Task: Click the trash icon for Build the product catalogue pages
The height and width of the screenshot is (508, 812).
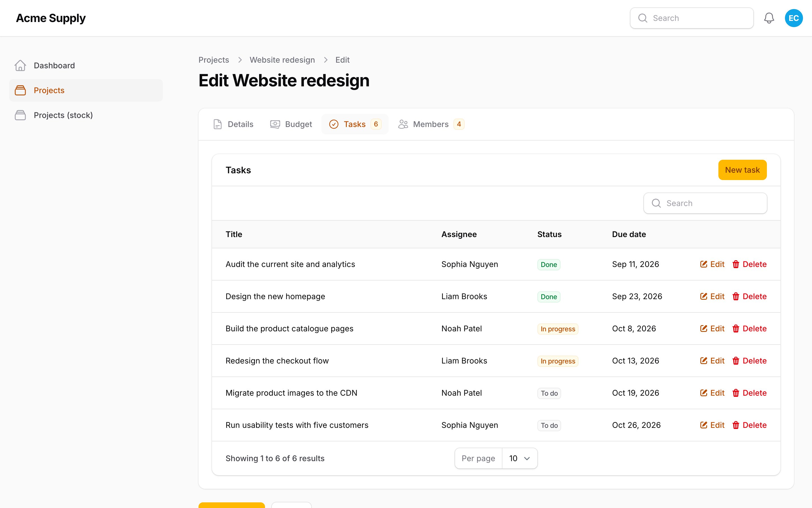Action: (x=736, y=329)
